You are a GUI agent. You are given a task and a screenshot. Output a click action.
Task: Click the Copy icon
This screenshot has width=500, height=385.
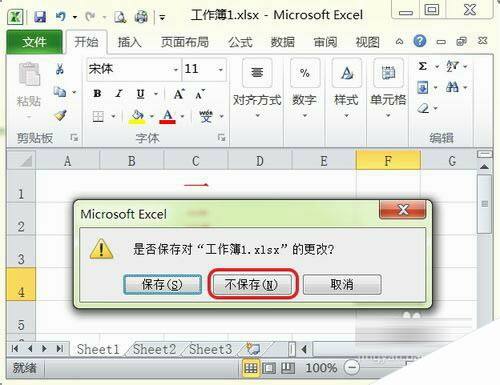click(60, 92)
